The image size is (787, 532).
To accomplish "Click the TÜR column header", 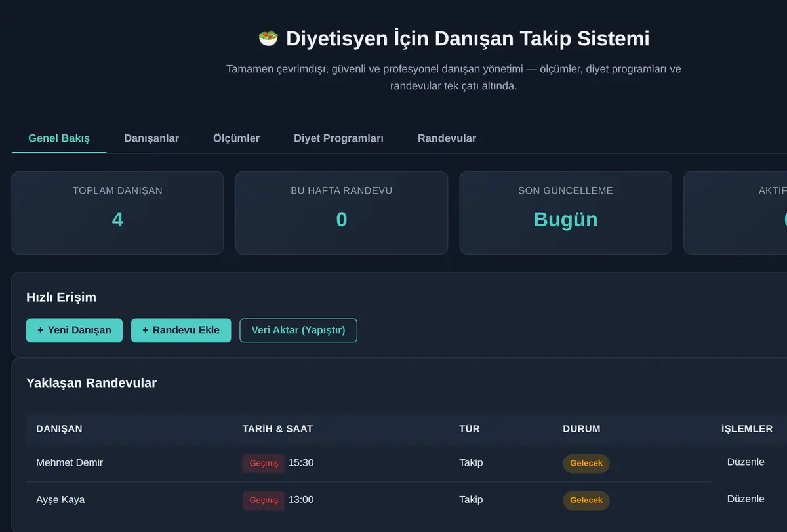I will pyautogui.click(x=470, y=428).
